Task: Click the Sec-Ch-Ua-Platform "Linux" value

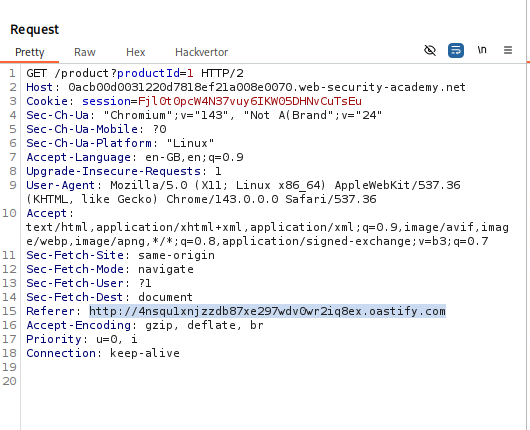Action: [190, 143]
